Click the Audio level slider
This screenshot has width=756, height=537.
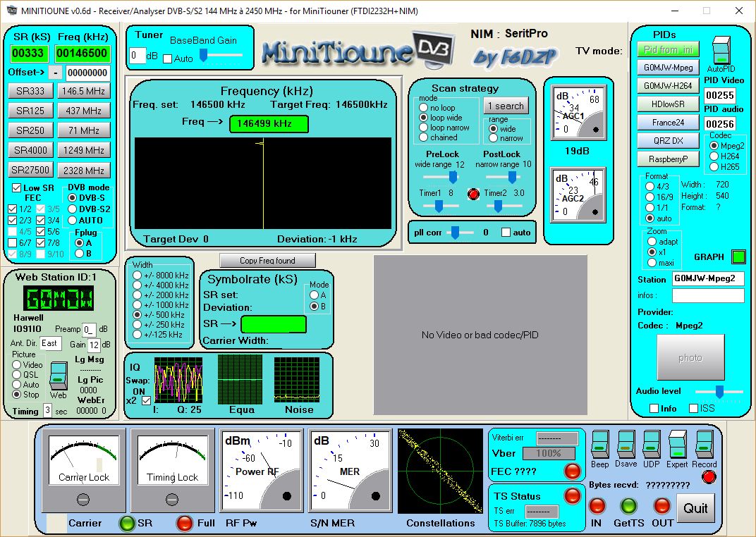coord(719,392)
